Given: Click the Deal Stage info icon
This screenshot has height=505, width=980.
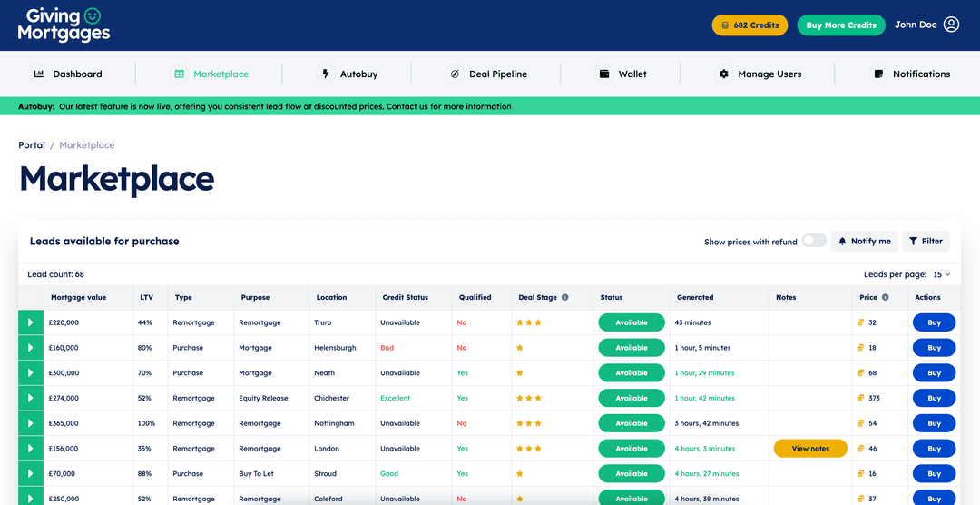Looking at the screenshot, I should point(565,298).
